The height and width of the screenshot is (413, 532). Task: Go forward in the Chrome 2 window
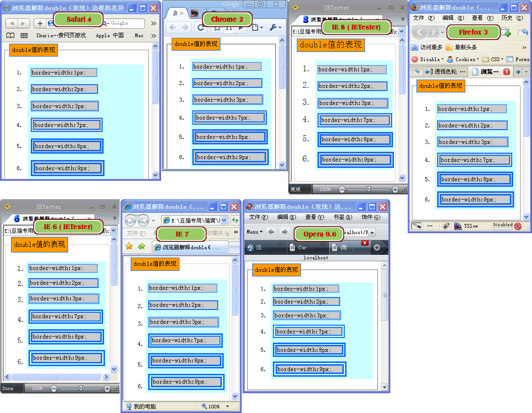click(x=185, y=28)
